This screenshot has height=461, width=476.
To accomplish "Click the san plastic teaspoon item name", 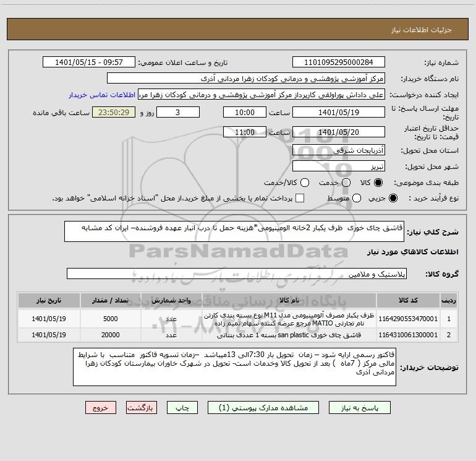I will point(289,335).
